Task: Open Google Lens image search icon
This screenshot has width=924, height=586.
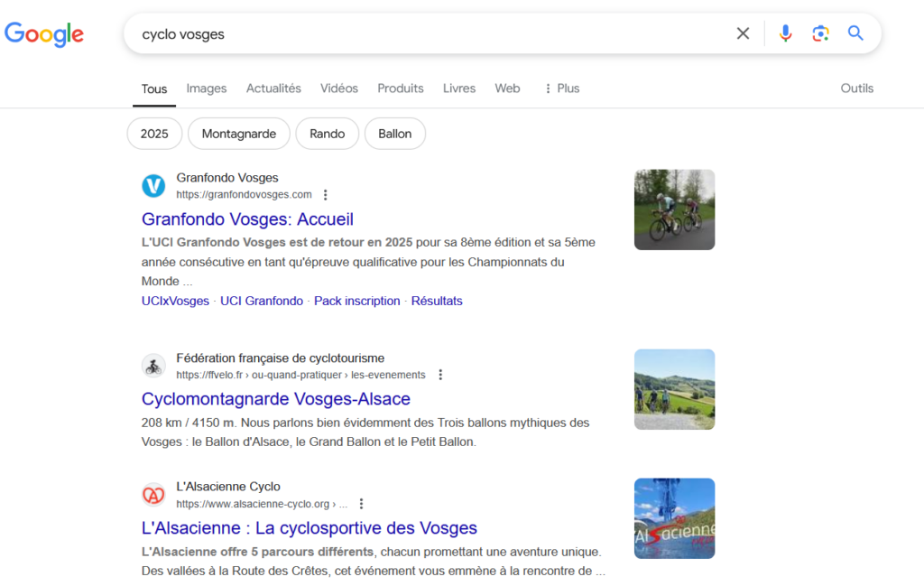Action: [x=820, y=33]
